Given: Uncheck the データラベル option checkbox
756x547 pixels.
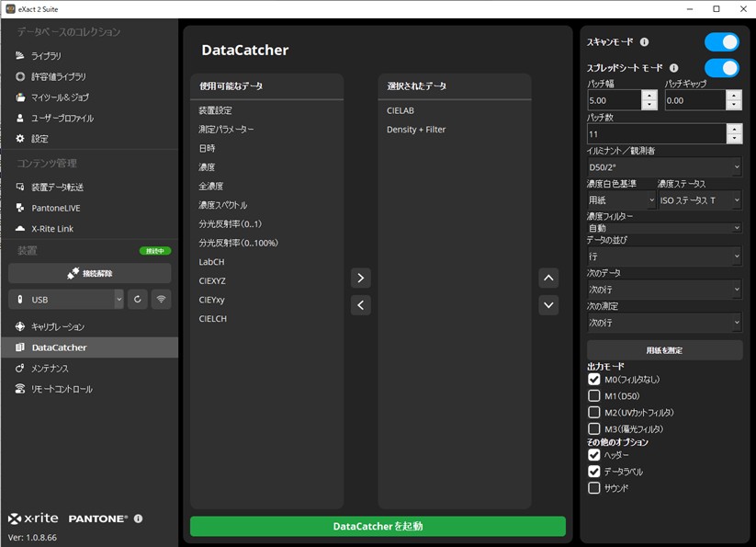Looking at the screenshot, I should click(594, 472).
